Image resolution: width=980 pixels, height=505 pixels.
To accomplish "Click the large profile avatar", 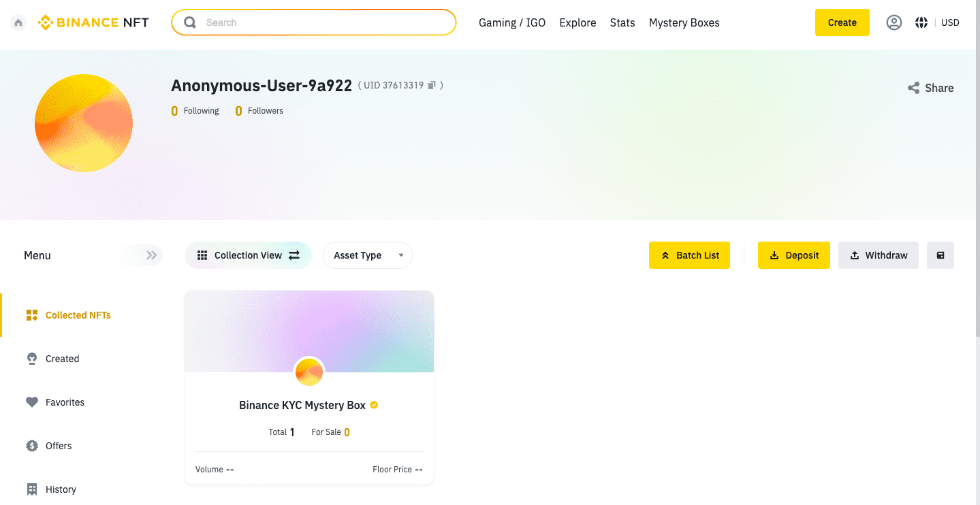I will tap(84, 123).
